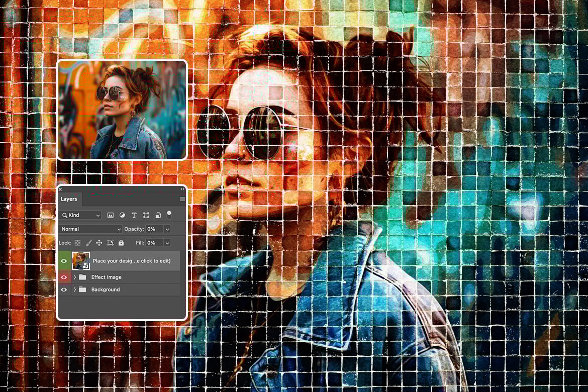The height and width of the screenshot is (392, 588).
Task: Close the Layers panel with X
Action: (x=60, y=189)
